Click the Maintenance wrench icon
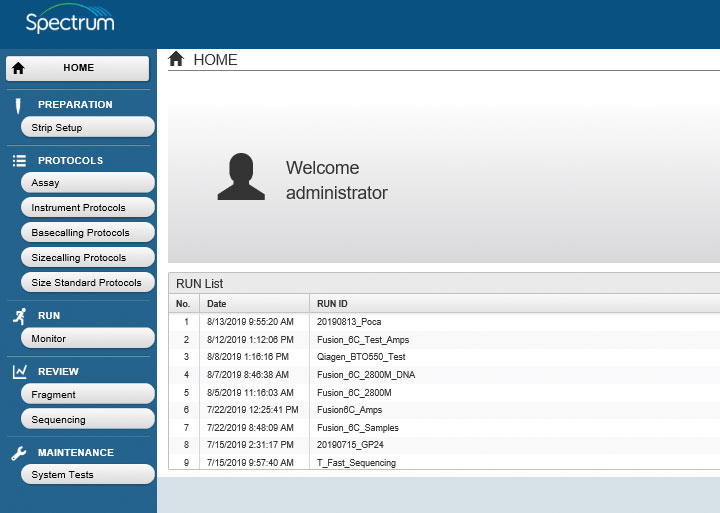 coord(18,453)
